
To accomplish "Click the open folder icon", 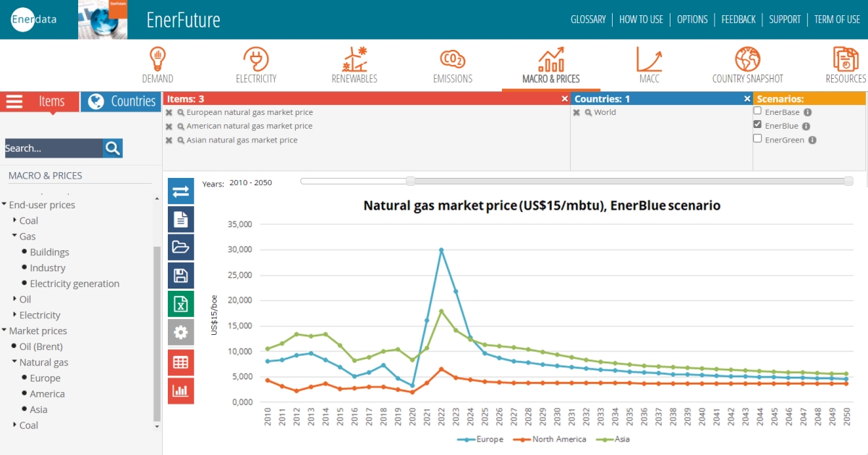I will tap(181, 247).
